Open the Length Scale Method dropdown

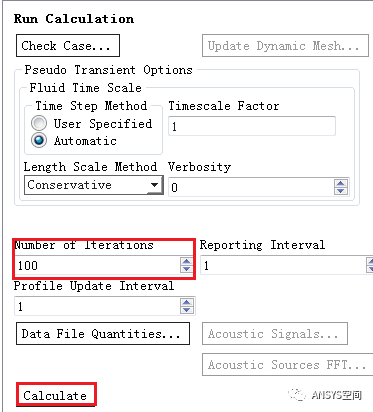[93, 185]
